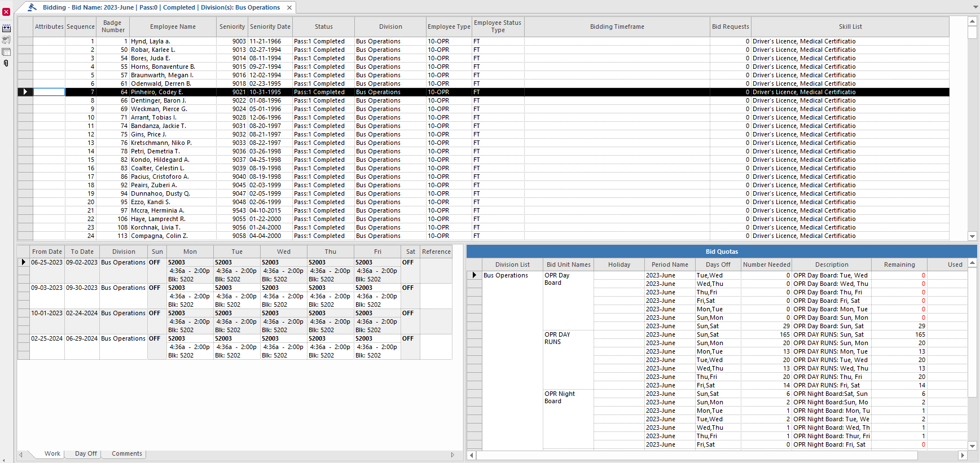
Task: Switch to the Day Off tab
Action: [86, 453]
